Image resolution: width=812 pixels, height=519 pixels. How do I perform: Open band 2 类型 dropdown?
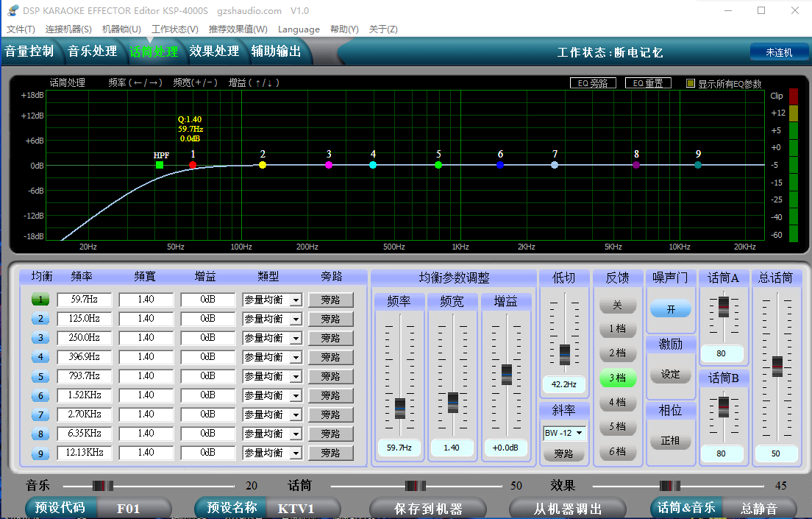(296, 319)
